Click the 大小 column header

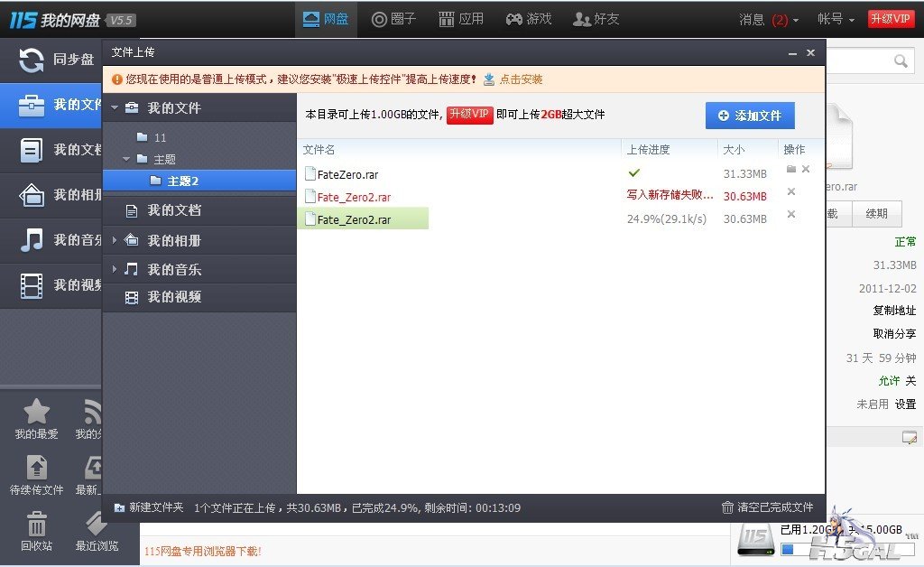[x=734, y=150]
